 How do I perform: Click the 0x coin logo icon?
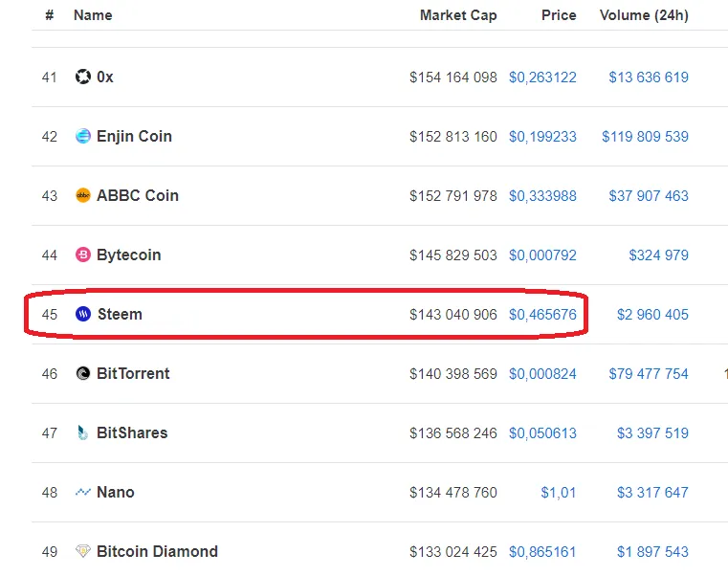pyautogui.click(x=83, y=77)
